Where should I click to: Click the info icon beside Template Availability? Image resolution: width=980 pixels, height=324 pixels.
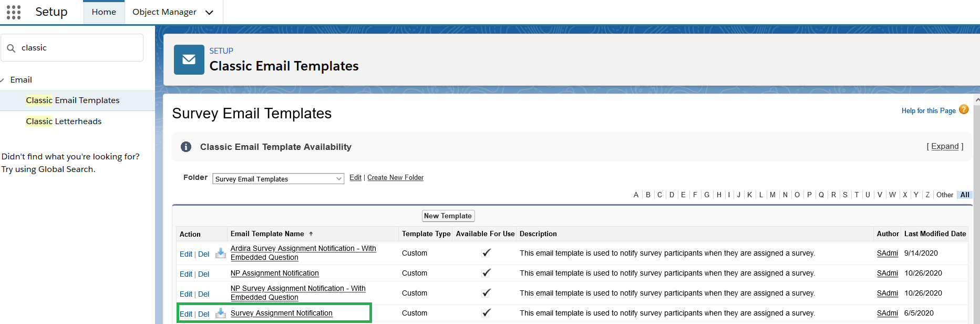point(186,147)
